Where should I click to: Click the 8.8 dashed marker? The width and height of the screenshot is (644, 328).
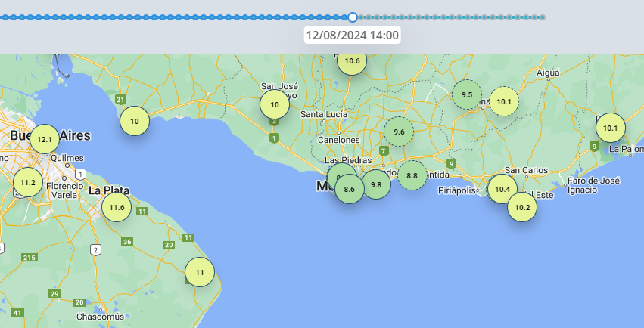click(x=412, y=175)
